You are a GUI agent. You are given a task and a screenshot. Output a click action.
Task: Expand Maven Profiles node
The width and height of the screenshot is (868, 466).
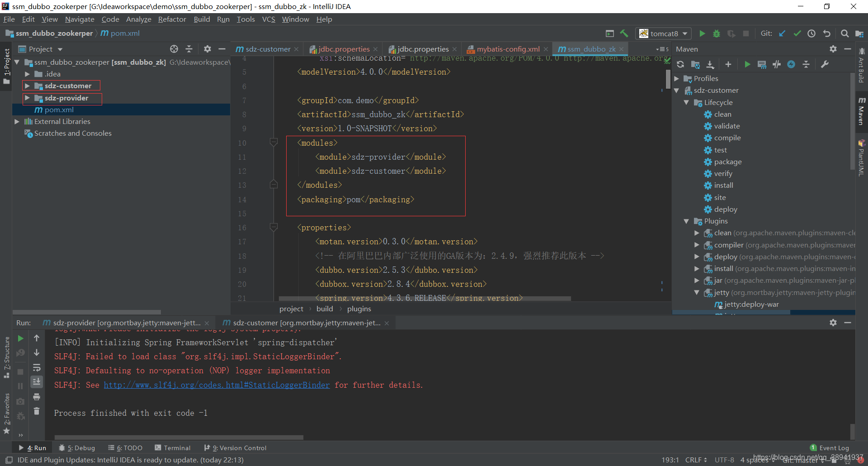(677, 78)
